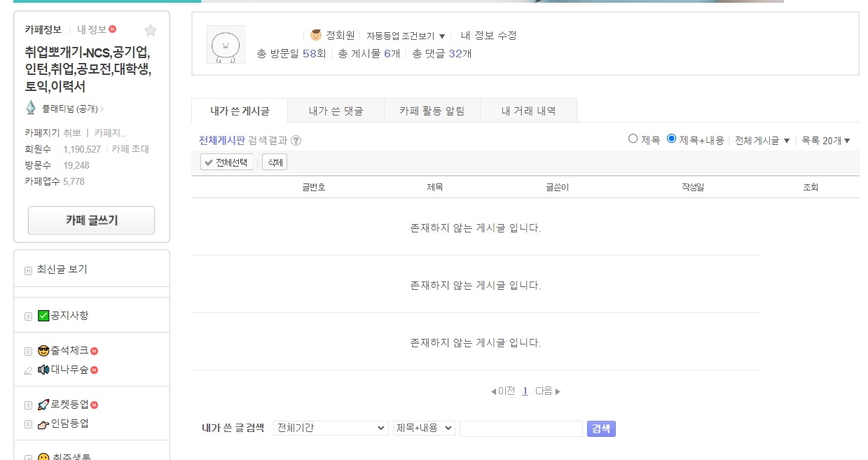Open the search results help question-mark icon
Viewport: 868px width, 460px height.
tap(296, 141)
